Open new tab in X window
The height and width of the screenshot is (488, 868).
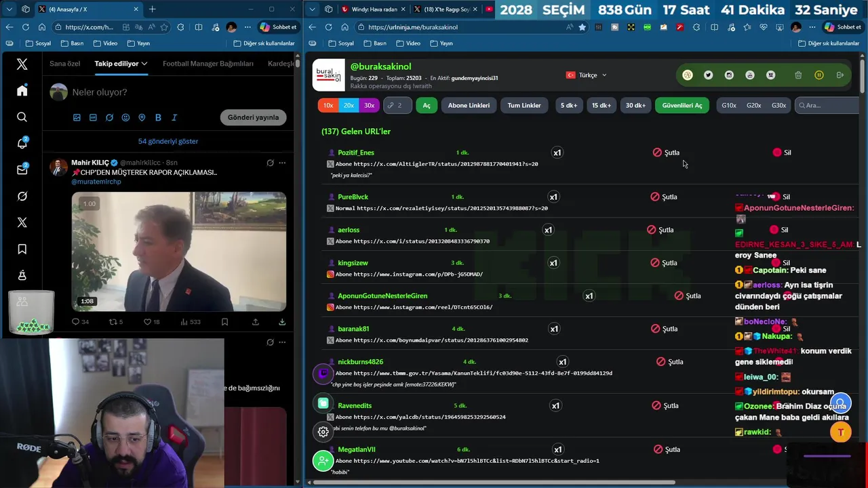152,9
